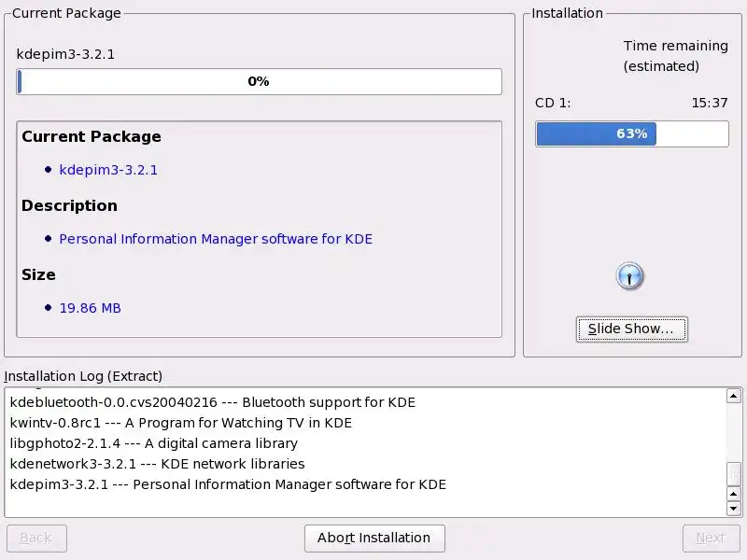The height and width of the screenshot is (560, 747).
Task: Click the clock icon in Installation panel
Action: [x=630, y=276]
